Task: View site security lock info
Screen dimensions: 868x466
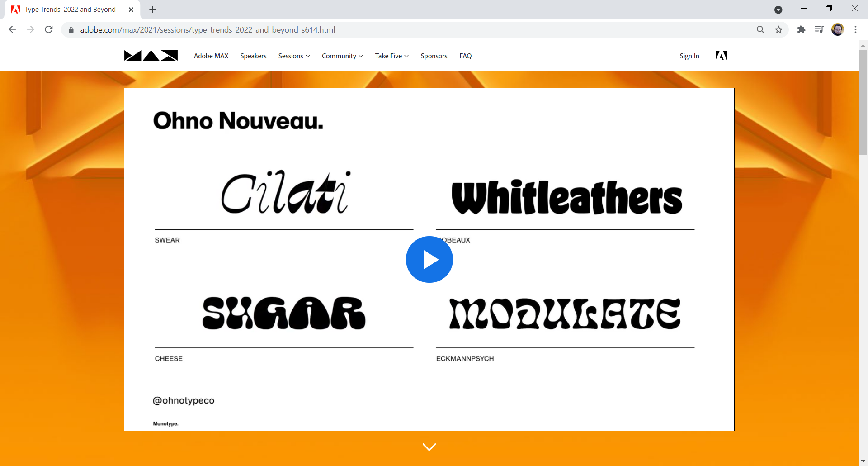Action: (x=71, y=30)
